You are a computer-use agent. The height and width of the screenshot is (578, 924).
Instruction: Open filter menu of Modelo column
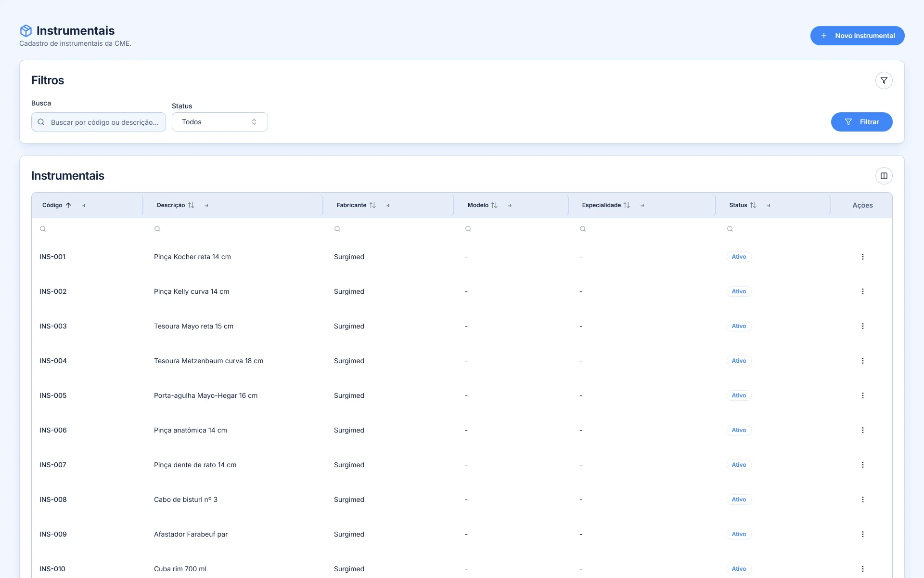pos(510,205)
